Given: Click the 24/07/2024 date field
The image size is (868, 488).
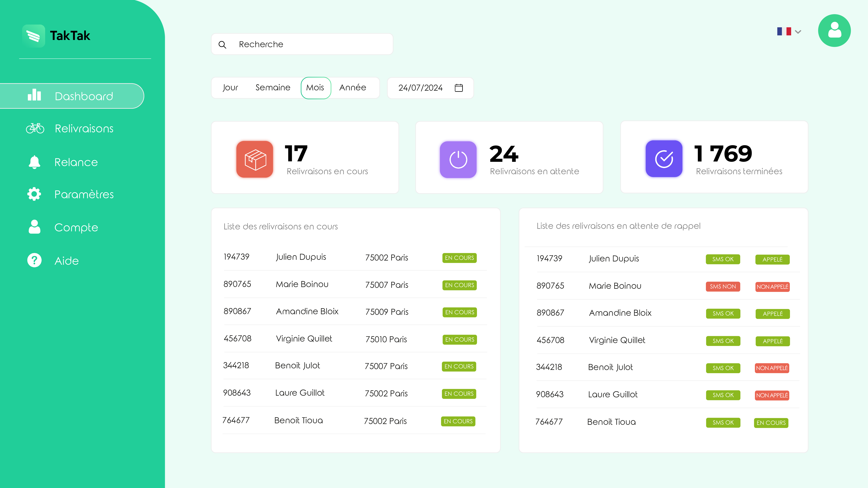Looking at the screenshot, I should (x=430, y=88).
